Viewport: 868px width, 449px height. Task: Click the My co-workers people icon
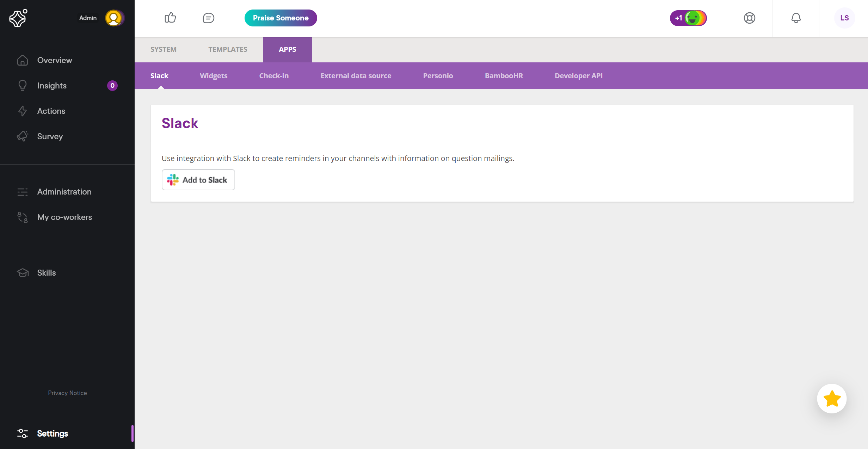point(23,217)
